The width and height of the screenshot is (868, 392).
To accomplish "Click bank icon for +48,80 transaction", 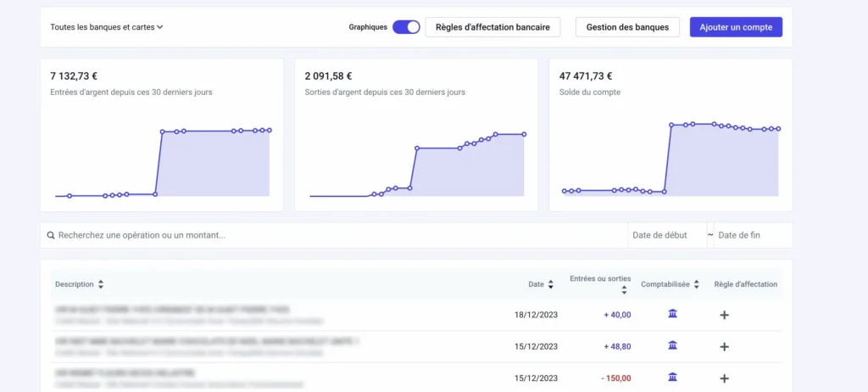I will coord(672,345).
